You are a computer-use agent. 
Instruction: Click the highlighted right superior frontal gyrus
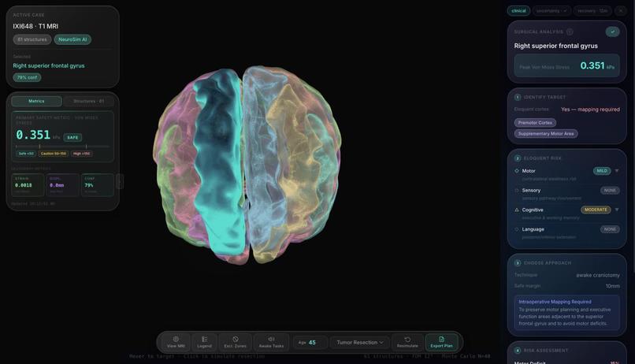tap(219, 162)
